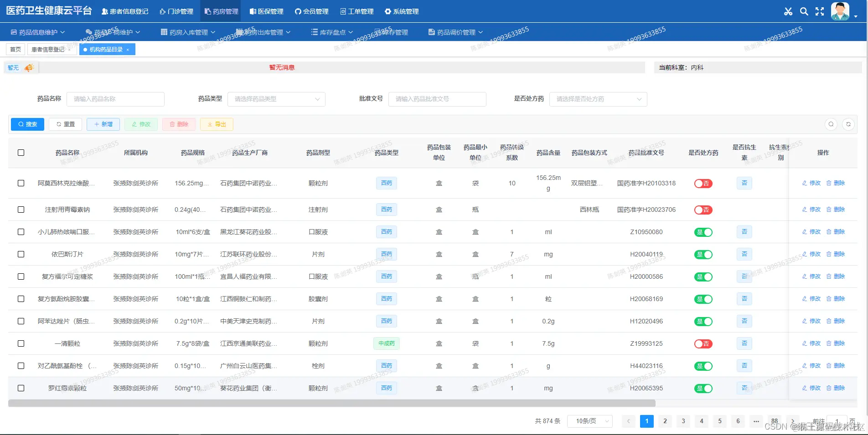Click the scissors collapse icon in the header
The image size is (868, 435).
coord(788,11)
